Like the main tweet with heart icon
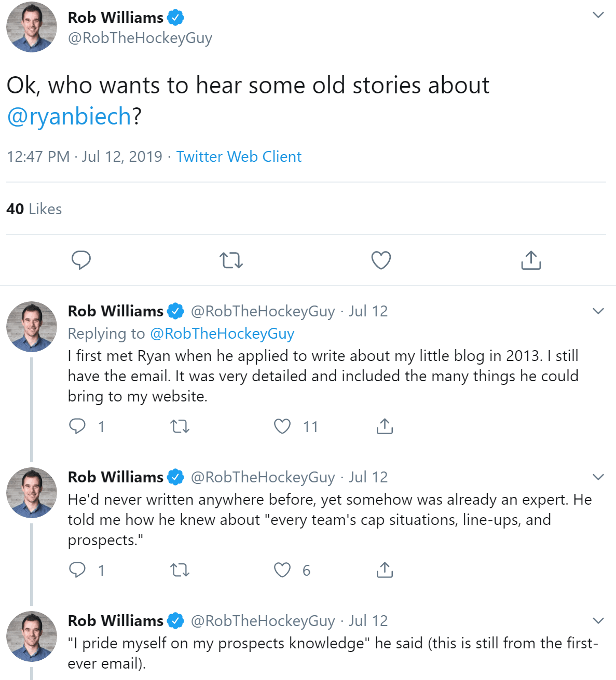Screen dimensions: 616x680 381,260
